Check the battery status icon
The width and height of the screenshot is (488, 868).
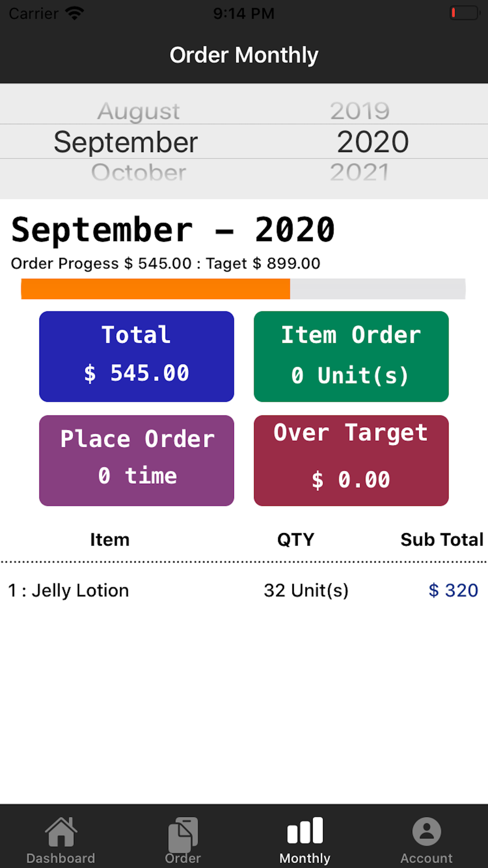coord(465,13)
